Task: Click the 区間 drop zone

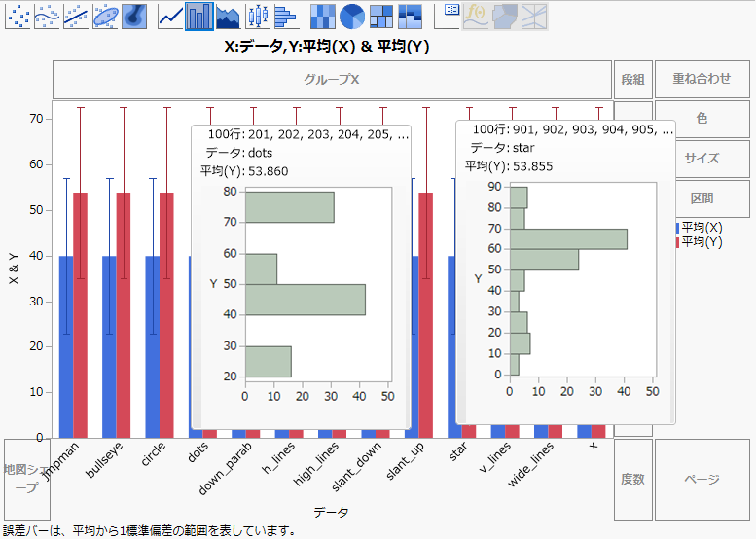Action: coord(711,198)
